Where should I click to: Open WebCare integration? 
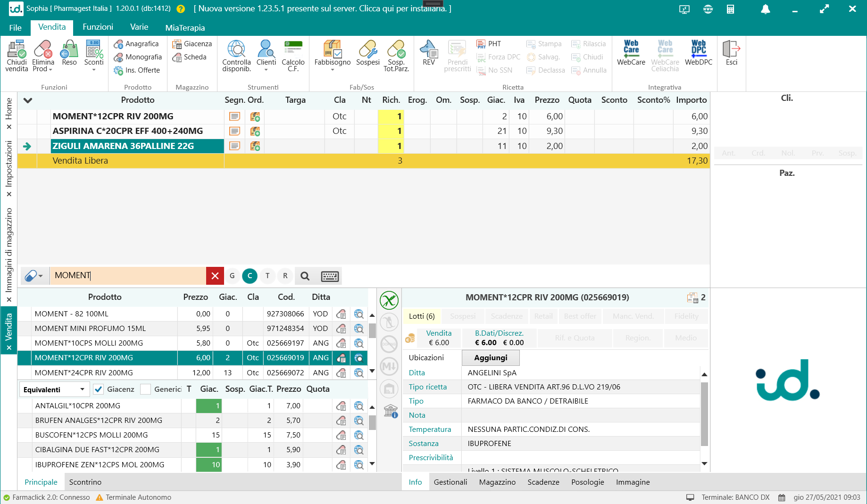(x=631, y=53)
